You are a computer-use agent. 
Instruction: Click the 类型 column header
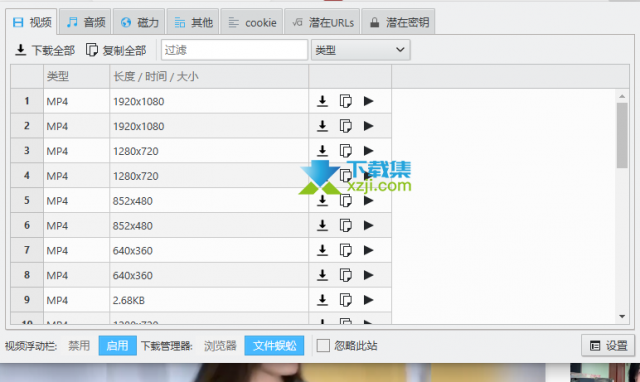[x=76, y=76]
